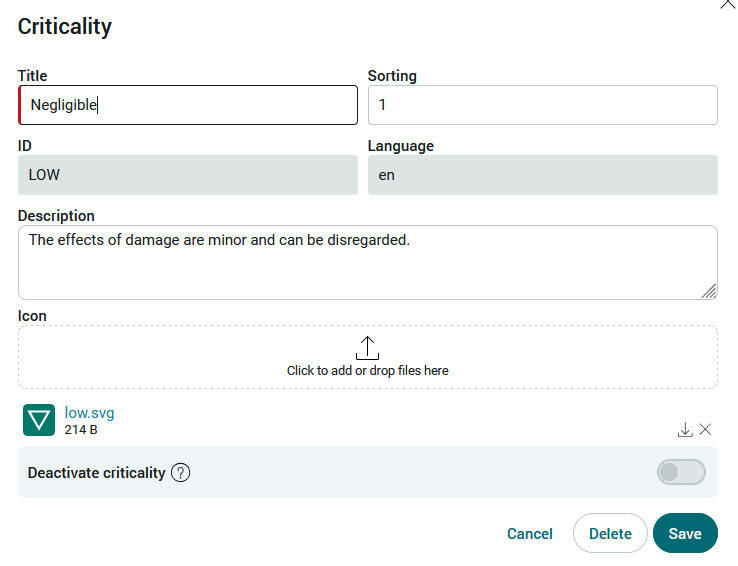Click into the Sorting field
Viewport: 738px width, 566px height.
coord(543,105)
